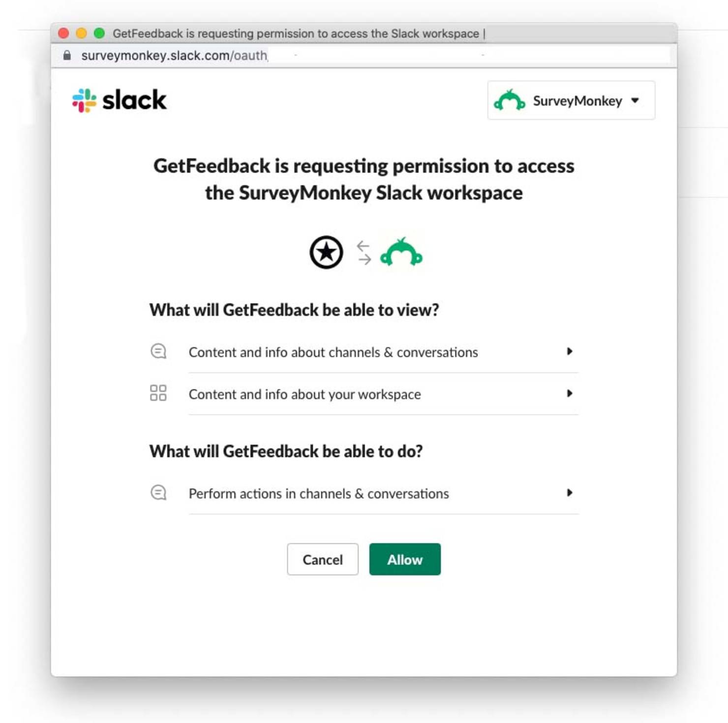Screen dimensions: 728x723
Task: Click the GetFeedback star icon
Action: point(326,252)
